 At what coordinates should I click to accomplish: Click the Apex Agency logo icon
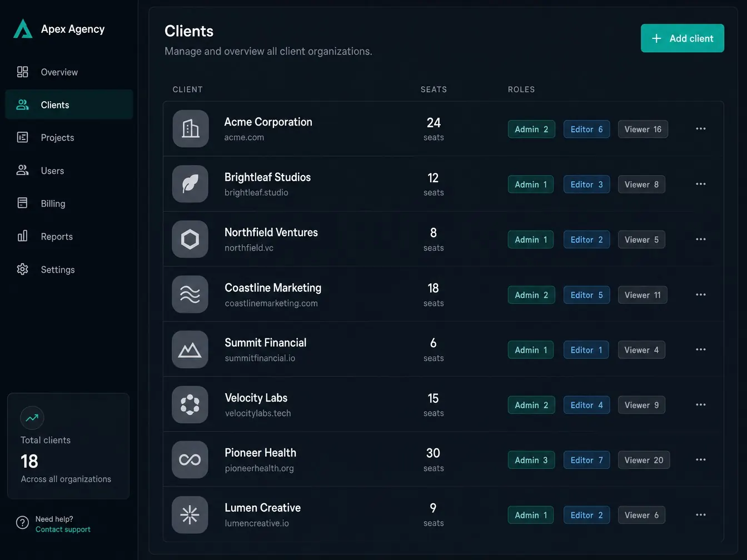coord(23,29)
